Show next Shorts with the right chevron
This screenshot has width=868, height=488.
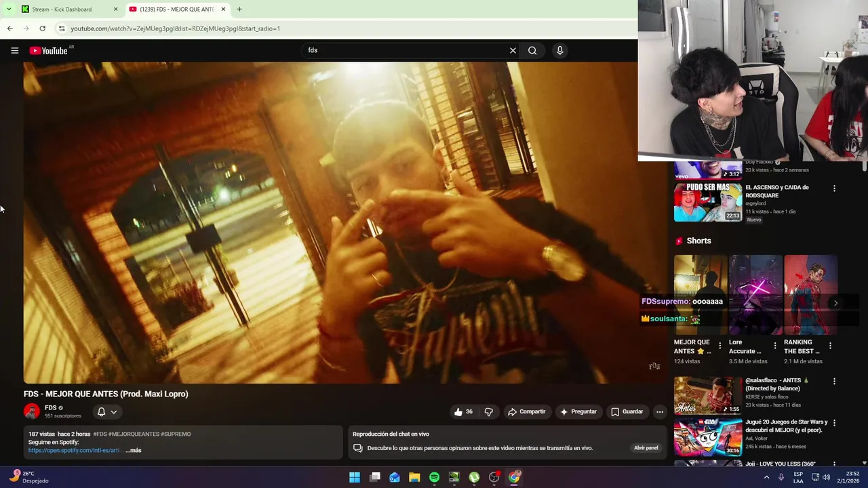(x=835, y=303)
